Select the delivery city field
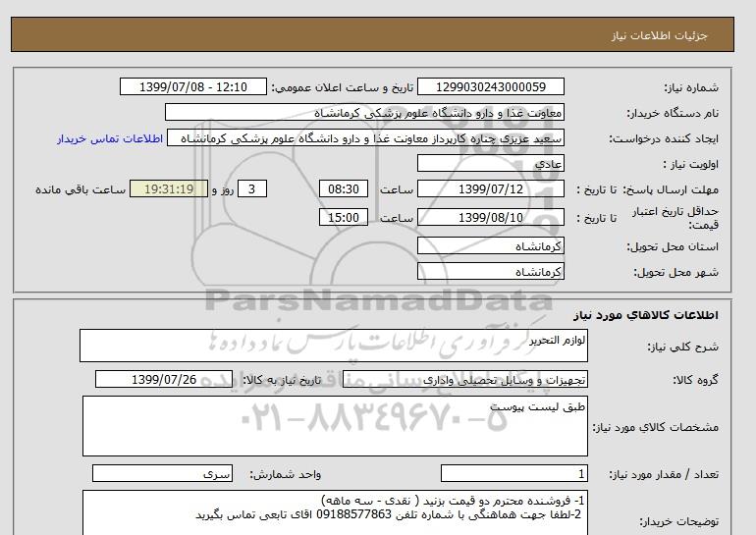756x535 pixels. coord(490,271)
